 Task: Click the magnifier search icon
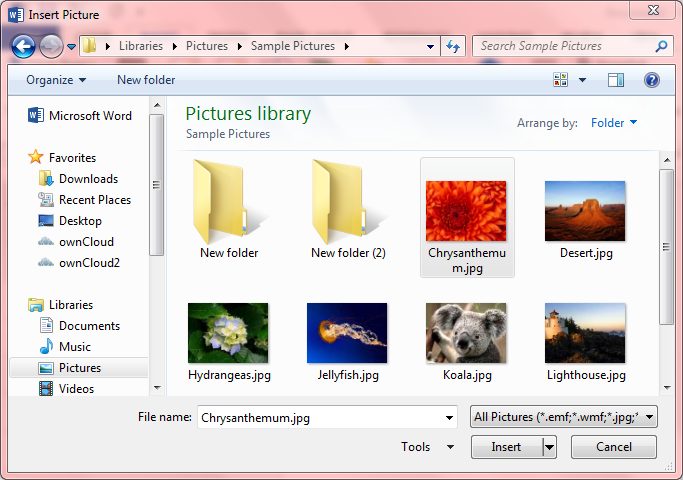coord(661,46)
